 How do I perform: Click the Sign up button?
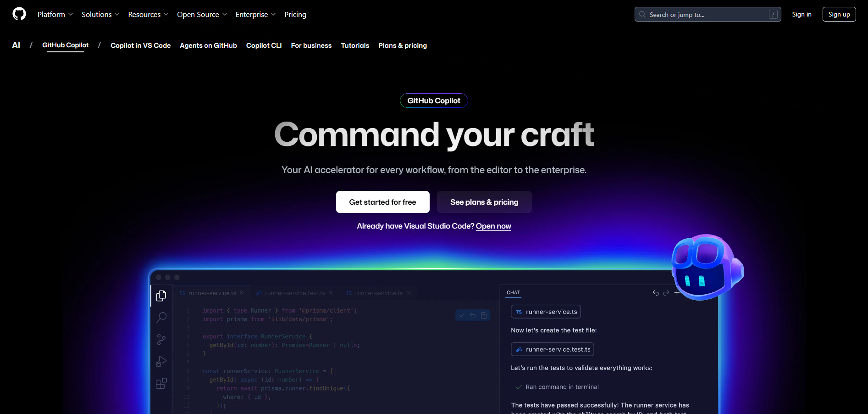(839, 14)
